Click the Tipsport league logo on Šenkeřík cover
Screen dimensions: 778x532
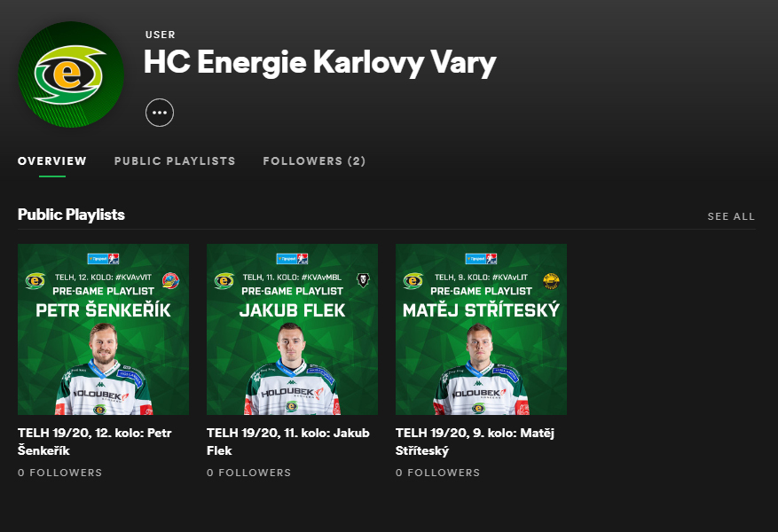103,258
